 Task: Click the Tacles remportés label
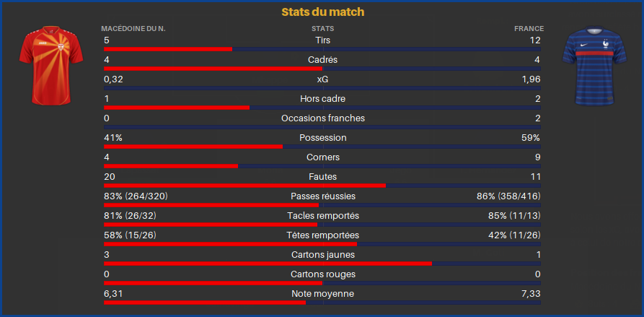click(x=323, y=216)
